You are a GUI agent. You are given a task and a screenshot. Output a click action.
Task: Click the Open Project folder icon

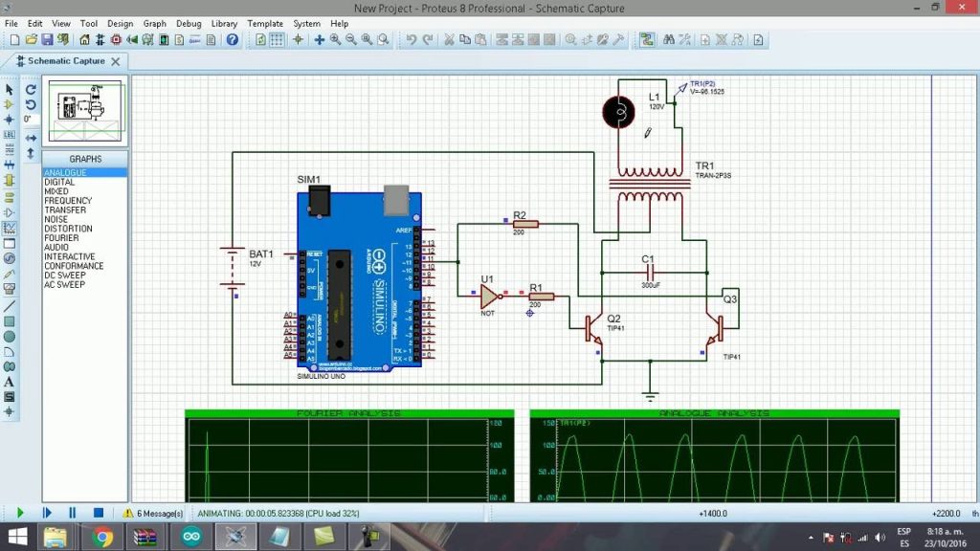32,40
